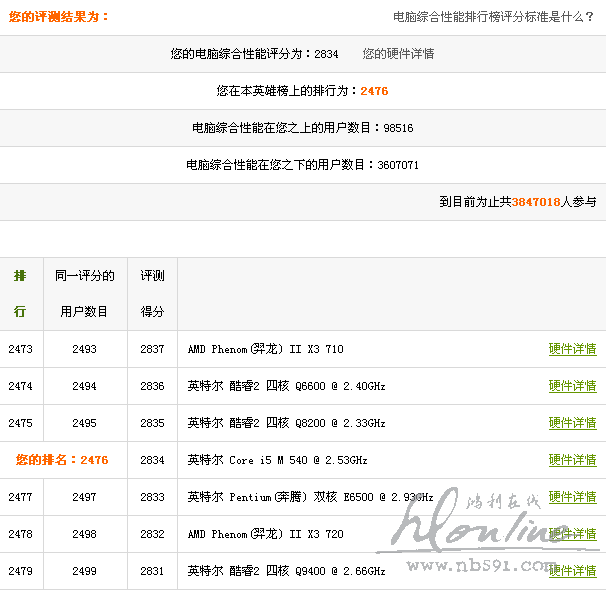Open 硬件详情 for AMD Phenom II X3 710
The image size is (606, 590).
point(572,349)
